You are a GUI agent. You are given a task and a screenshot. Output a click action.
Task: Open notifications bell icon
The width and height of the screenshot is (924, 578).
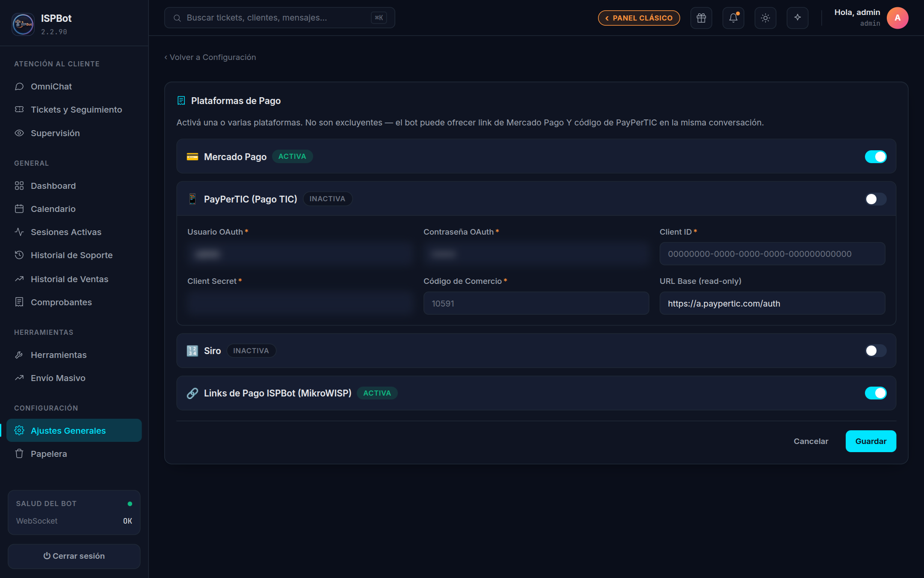[733, 18]
